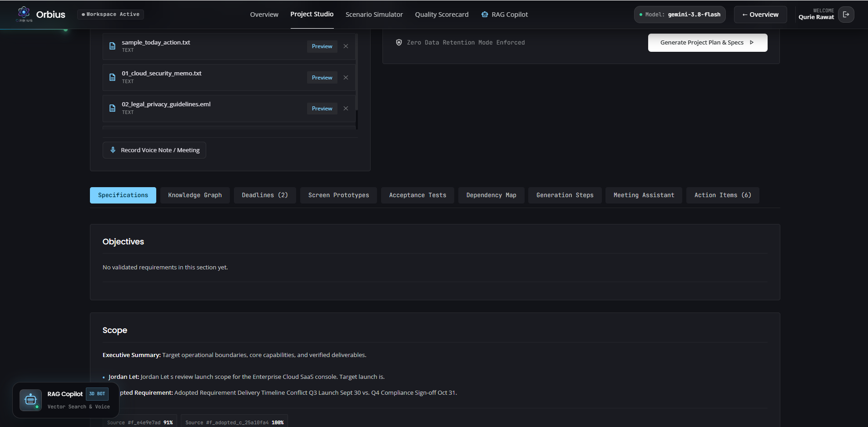Image resolution: width=868 pixels, height=427 pixels.
Task: Click the logout icon beside Qurie Rawat
Action: coord(846,15)
